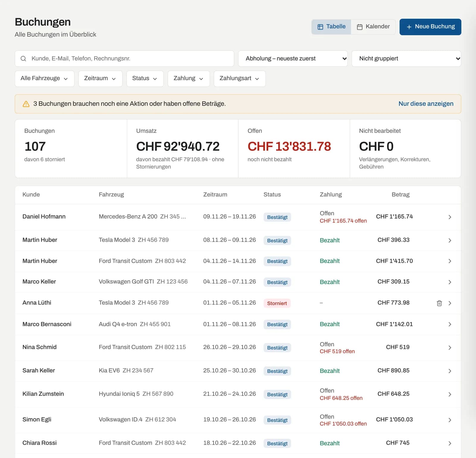This screenshot has height=458, width=476.
Task: Switch to Tabelle view
Action: point(331,27)
